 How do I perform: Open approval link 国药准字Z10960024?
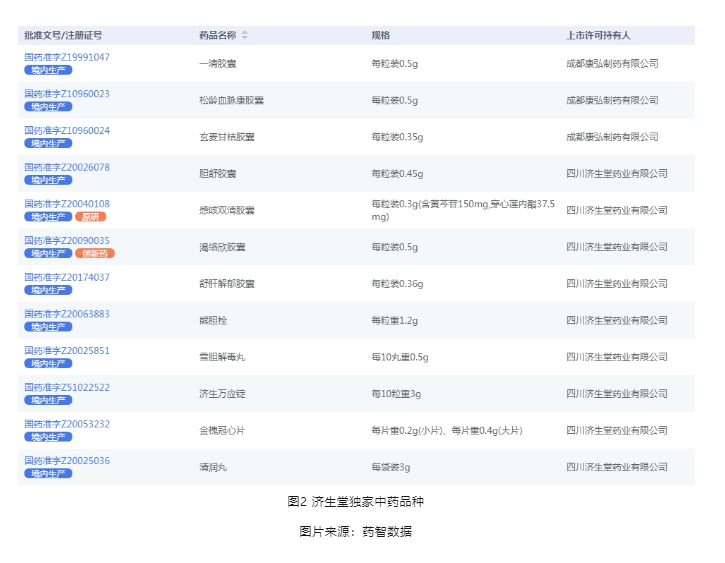coord(67,131)
